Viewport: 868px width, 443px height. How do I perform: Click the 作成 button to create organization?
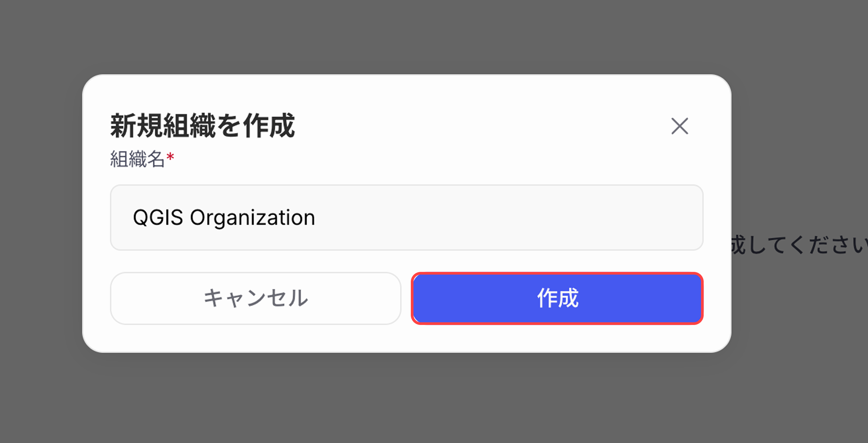point(558,298)
